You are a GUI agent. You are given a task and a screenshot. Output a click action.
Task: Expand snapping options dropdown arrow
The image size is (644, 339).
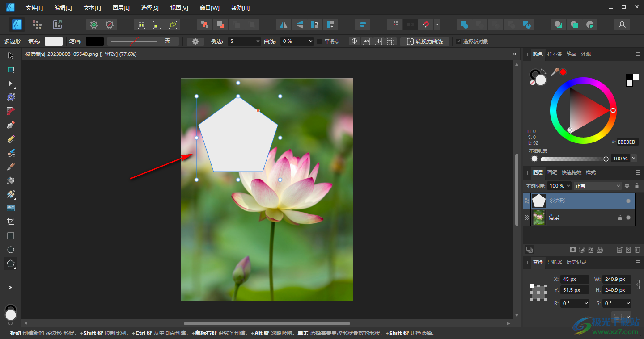[x=437, y=25]
